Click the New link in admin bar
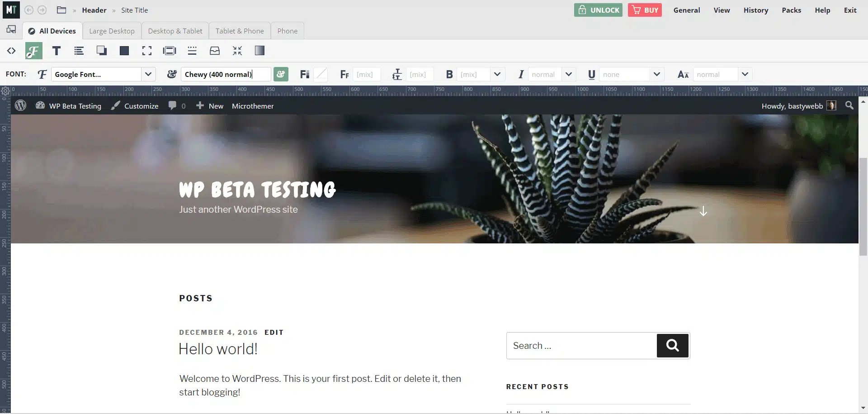Image resolution: width=868 pixels, height=414 pixels. pos(210,106)
